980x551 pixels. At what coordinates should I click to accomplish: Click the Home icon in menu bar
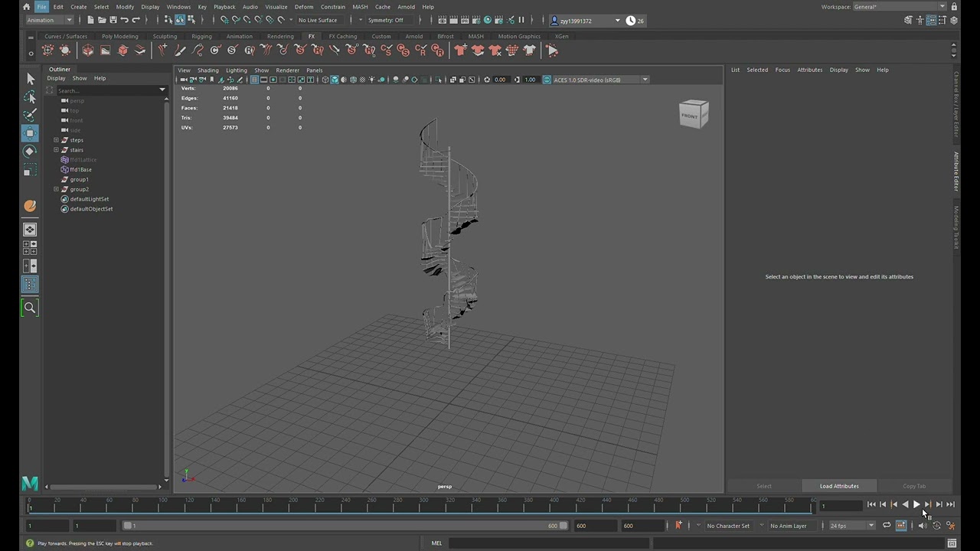(26, 7)
